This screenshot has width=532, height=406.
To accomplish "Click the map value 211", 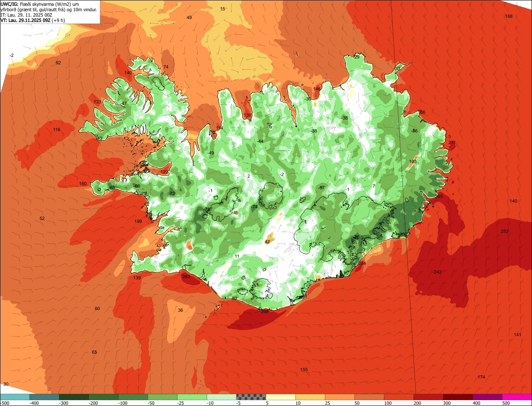I will (452, 142).
